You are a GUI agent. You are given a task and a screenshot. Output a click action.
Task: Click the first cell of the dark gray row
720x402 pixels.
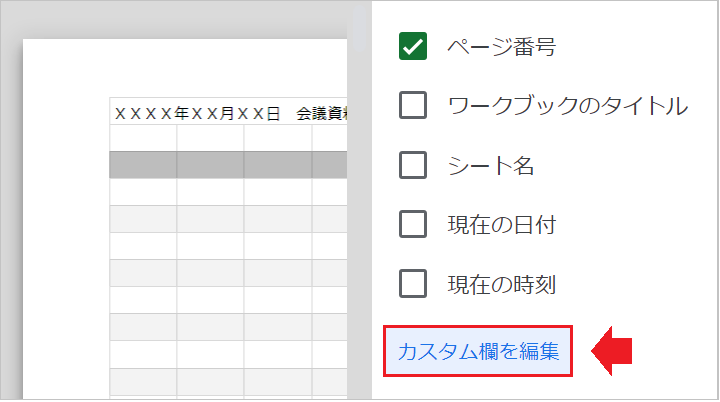(x=143, y=165)
